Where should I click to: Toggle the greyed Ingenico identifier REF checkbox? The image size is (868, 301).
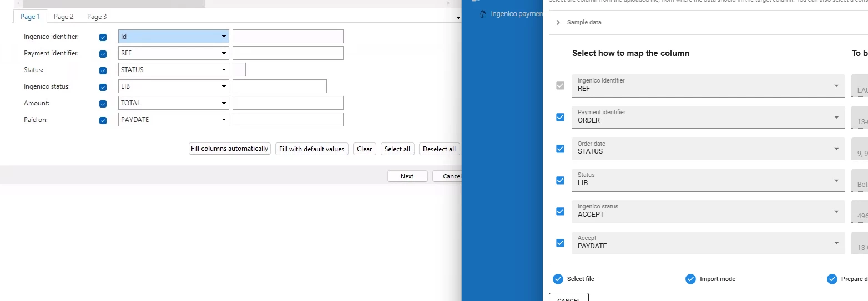pos(560,86)
